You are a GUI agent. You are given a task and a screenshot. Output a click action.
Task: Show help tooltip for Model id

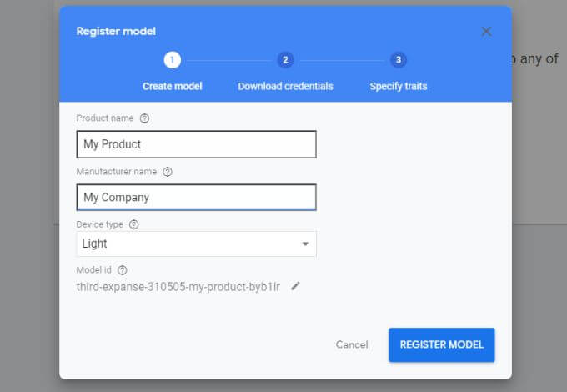(x=123, y=270)
